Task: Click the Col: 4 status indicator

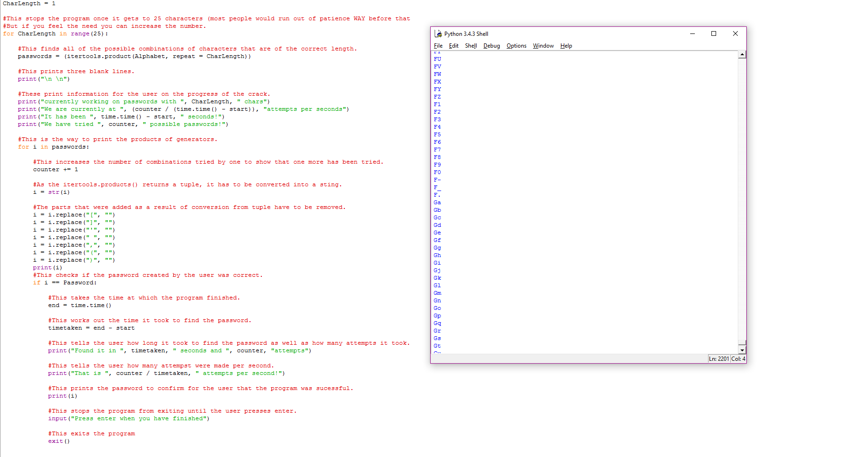Action: (x=738, y=358)
